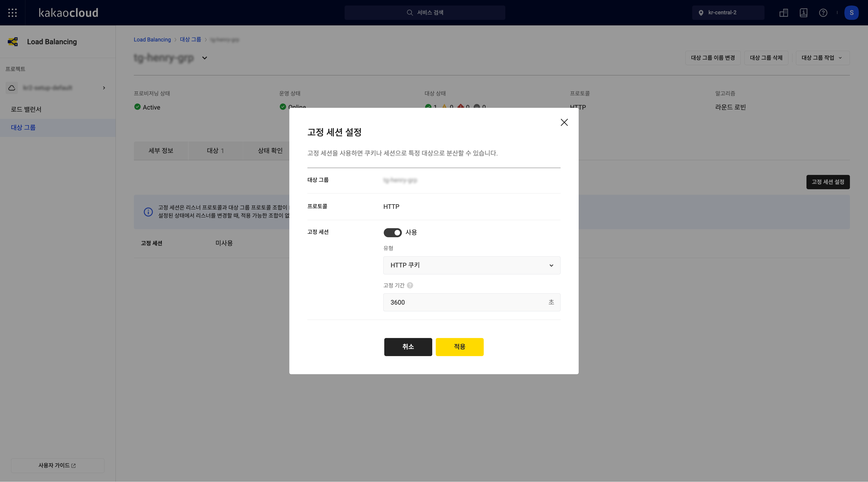
Task: Switch to the 세부 정보 tab
Action: point(161,151)
